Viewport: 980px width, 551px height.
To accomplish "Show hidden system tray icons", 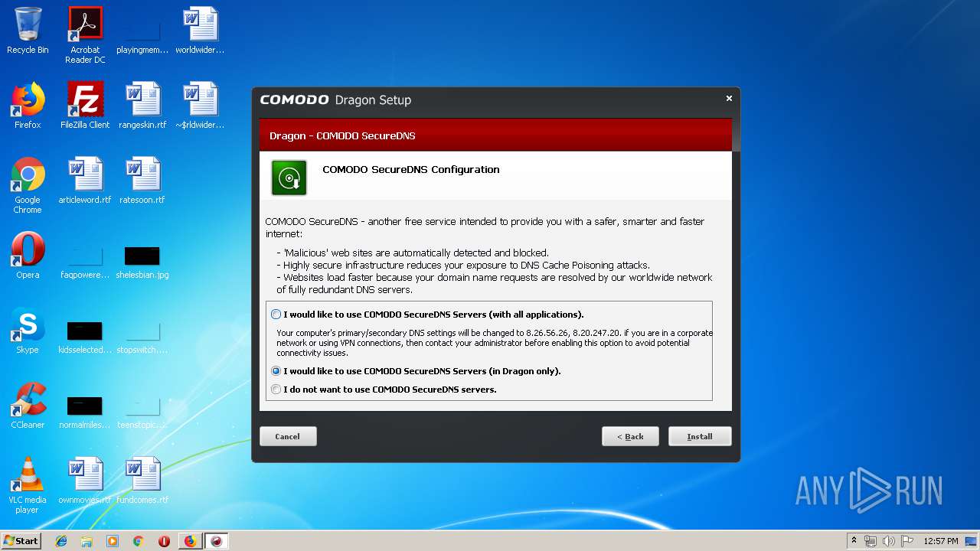I will [x=854, y=541].
